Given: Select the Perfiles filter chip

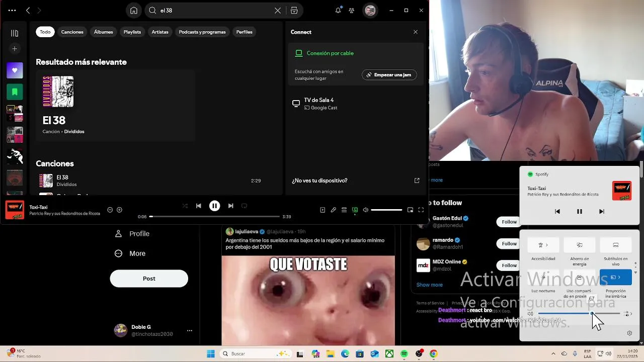Looking at the screenshot, I should point(245,32).
